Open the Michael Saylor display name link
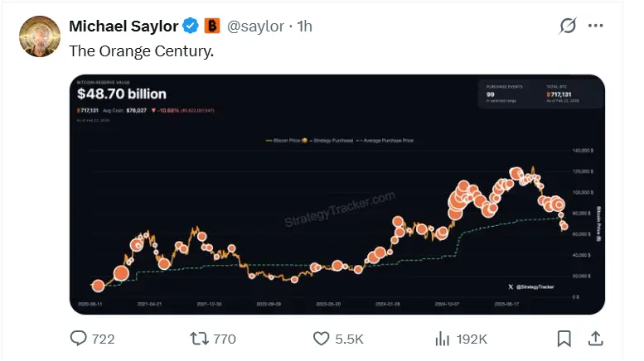The width and height of the screenshot is (644, 361). point(123,26)
